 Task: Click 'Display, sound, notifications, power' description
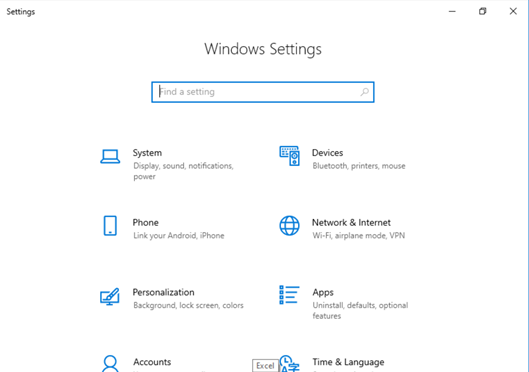[183, 171]
